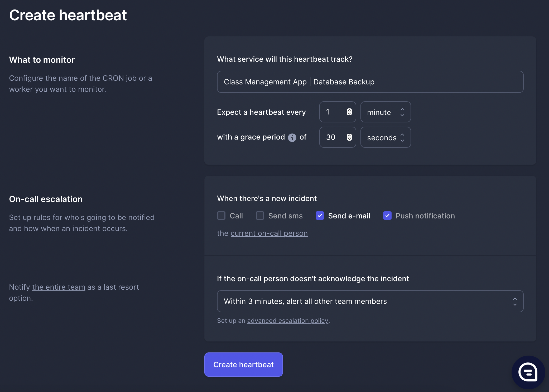
Task: Click the seconds dropdown chevron
Action: click(402, 137)
